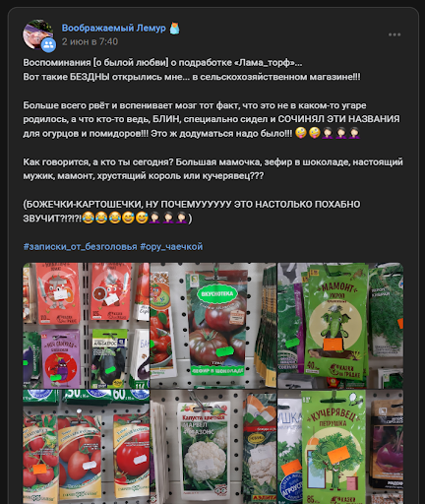The width and height of the screenshot is (425, 504).
Task: Click the owl emoji status icon
Action: pyautogui.click(x=174, y=29)
